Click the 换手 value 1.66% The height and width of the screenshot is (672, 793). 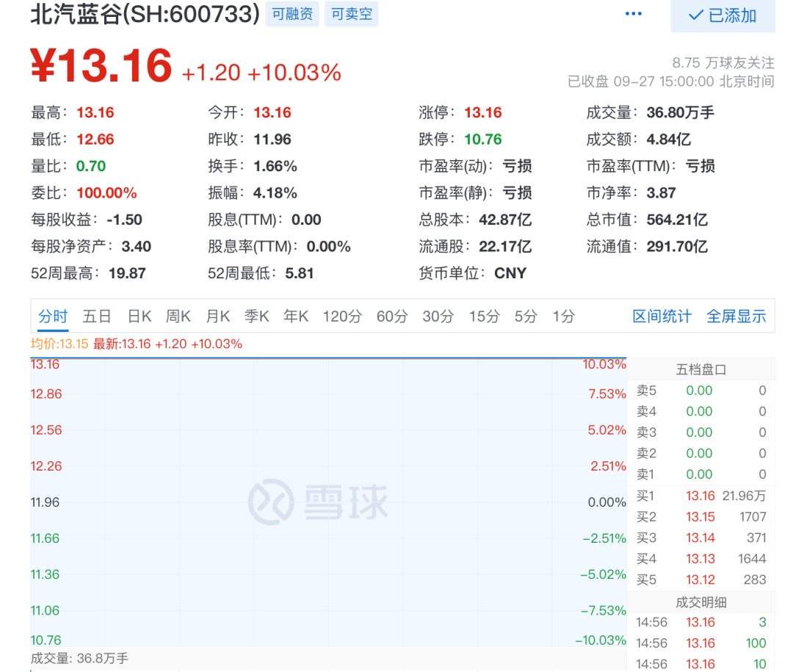point(275,166)
